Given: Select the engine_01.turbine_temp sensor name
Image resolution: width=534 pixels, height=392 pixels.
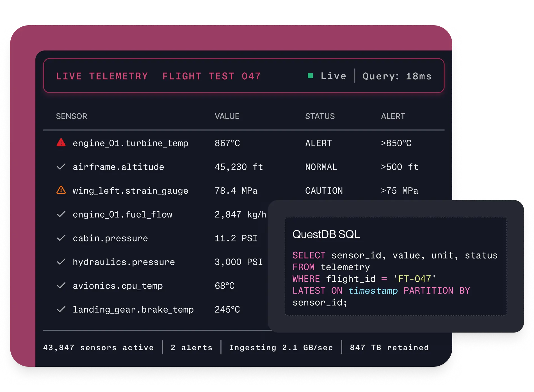Looking at the screenshot, I should tap(130, 143).
